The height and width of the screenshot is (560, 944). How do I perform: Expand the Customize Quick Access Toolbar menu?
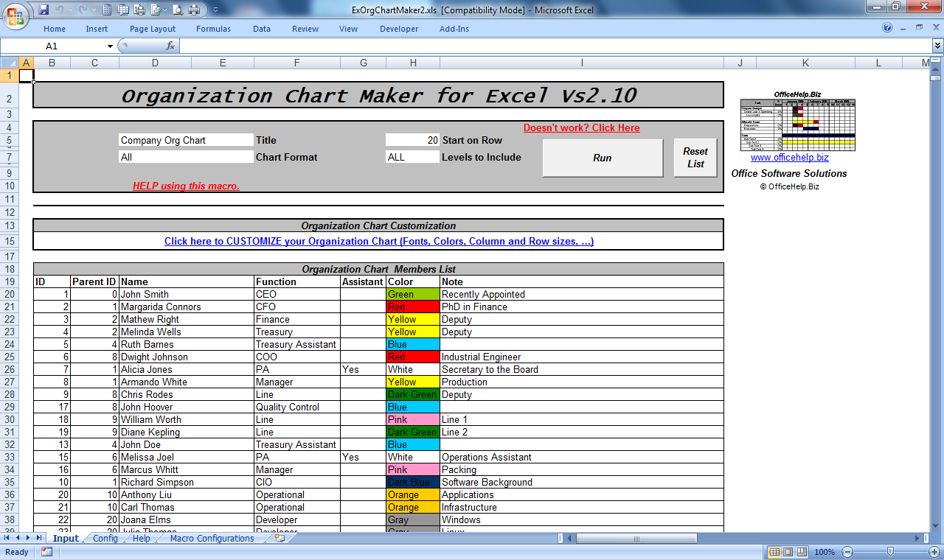pos(215,10)
